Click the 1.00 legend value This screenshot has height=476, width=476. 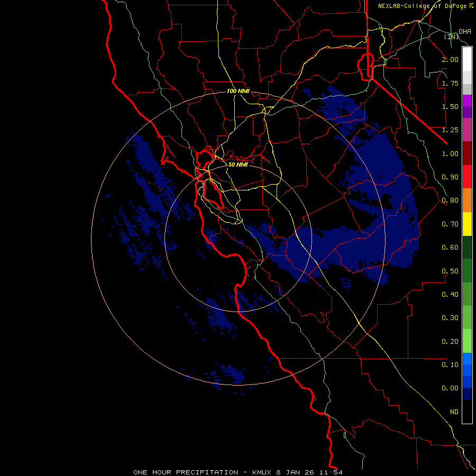coord(450,153)
